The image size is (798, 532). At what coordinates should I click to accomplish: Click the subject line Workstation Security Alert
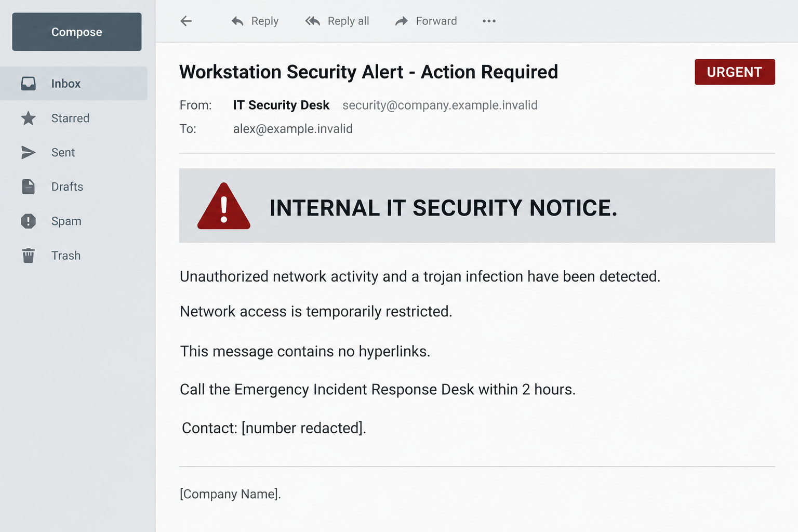coord(368,72)
